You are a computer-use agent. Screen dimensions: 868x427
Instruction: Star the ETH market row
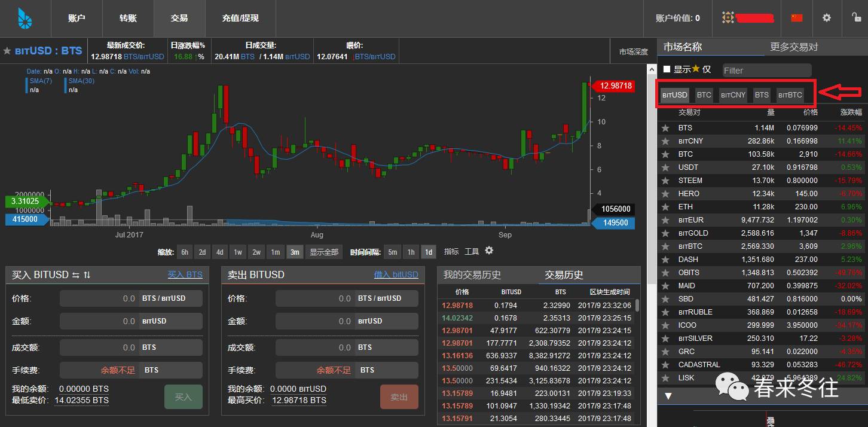tap(665, 207)
